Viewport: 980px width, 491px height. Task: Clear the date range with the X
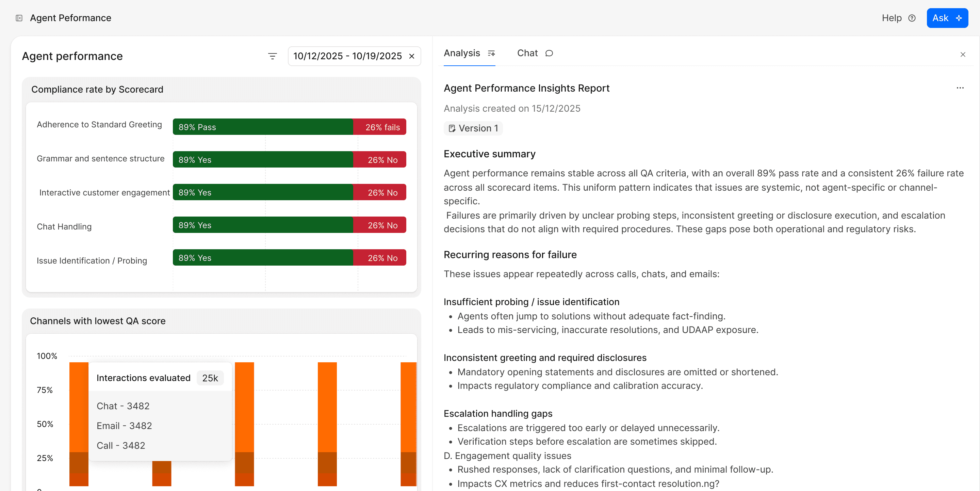click(x=412, y=56)
